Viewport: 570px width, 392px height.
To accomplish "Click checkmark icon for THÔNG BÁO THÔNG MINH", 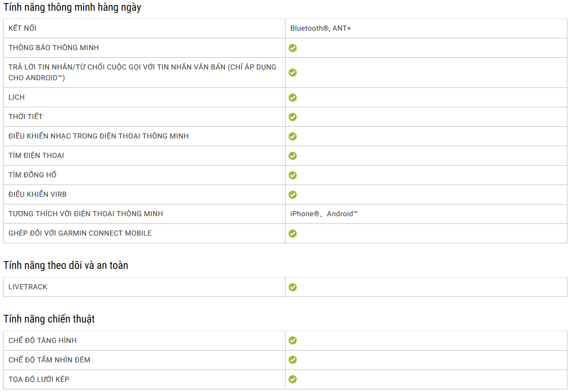I will coord(293,48).
